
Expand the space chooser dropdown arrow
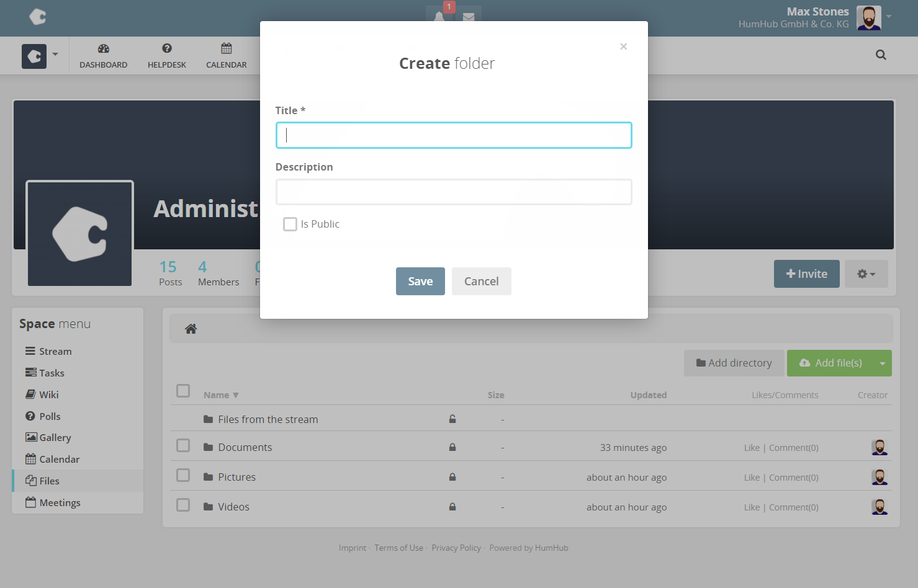pos(55,55)
